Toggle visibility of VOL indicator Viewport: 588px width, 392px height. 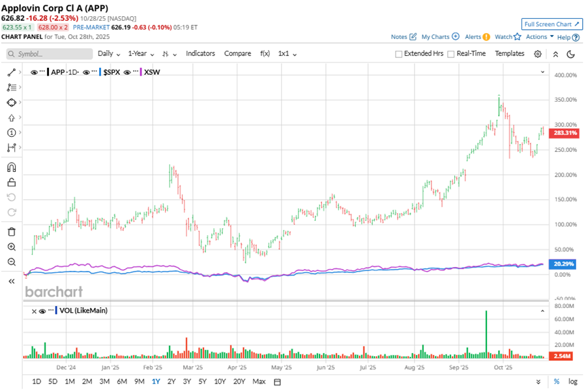[x=42, y=311]
